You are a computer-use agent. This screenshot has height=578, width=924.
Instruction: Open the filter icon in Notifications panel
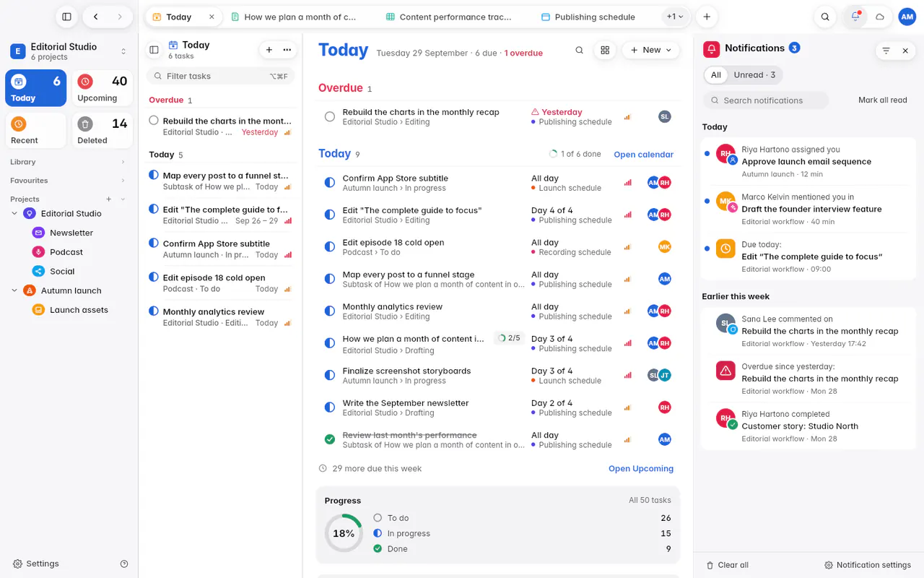tap(886, 51)
